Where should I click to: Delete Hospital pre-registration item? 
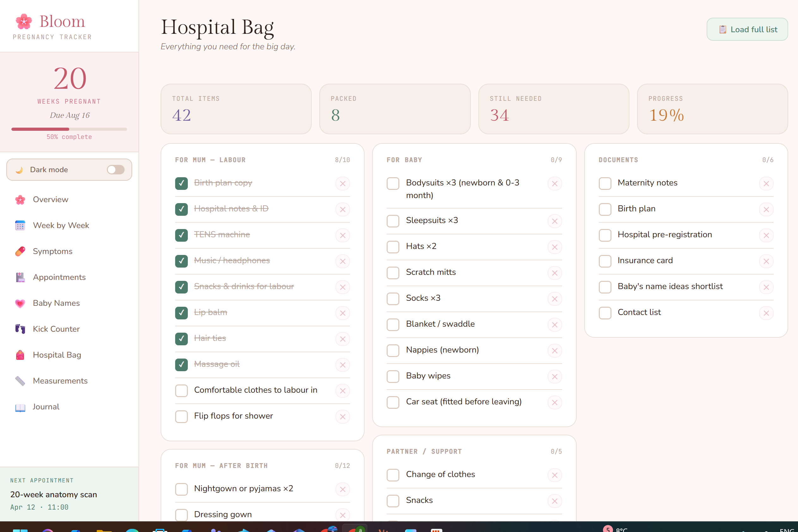[x=766, y=235]
